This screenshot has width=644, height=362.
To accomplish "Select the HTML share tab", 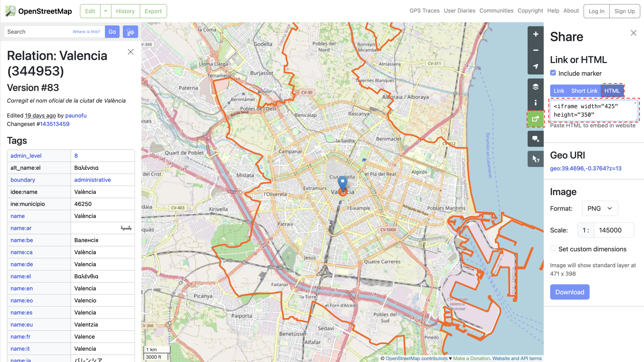I will pos(612,91).
